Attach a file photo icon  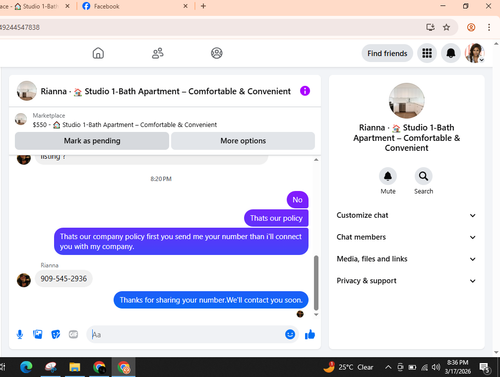[x=38, y=334]
